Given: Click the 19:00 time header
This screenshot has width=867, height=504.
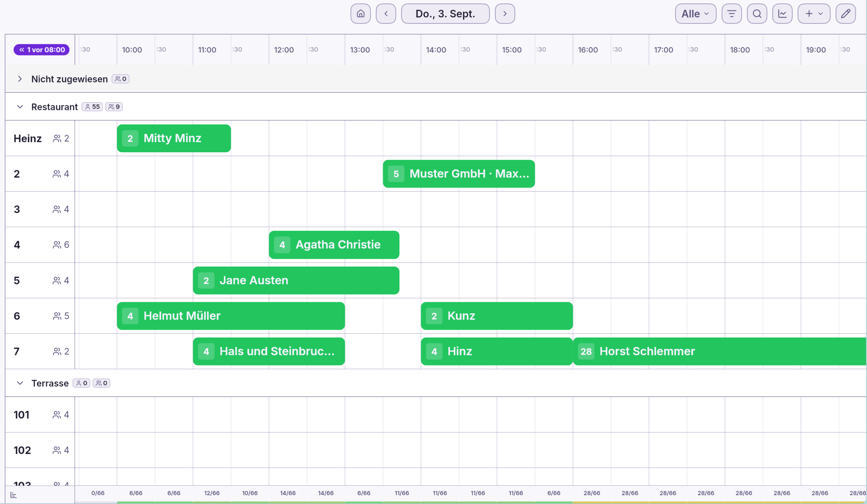Looking at the screenshot, I should 816,49.
